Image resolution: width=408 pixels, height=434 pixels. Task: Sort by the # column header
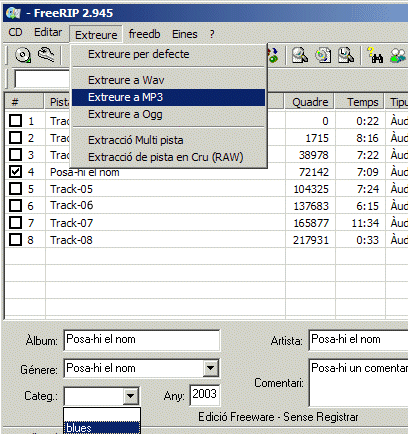25,102
